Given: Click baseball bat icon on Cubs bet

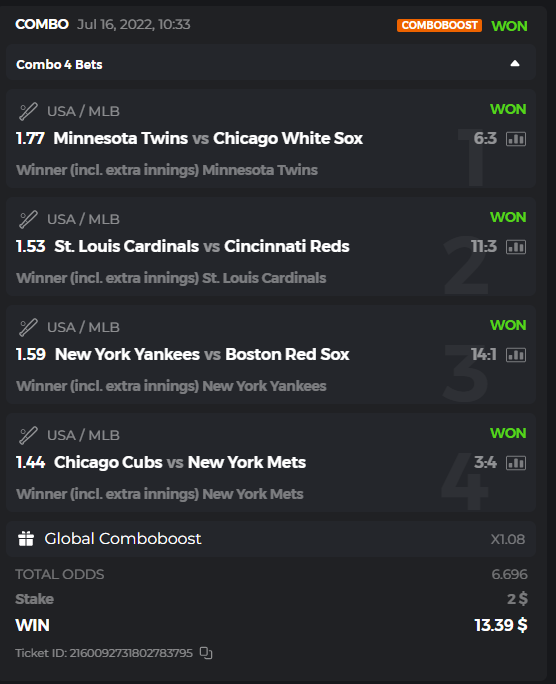Looking at the screenshot, I should [28, 435].
